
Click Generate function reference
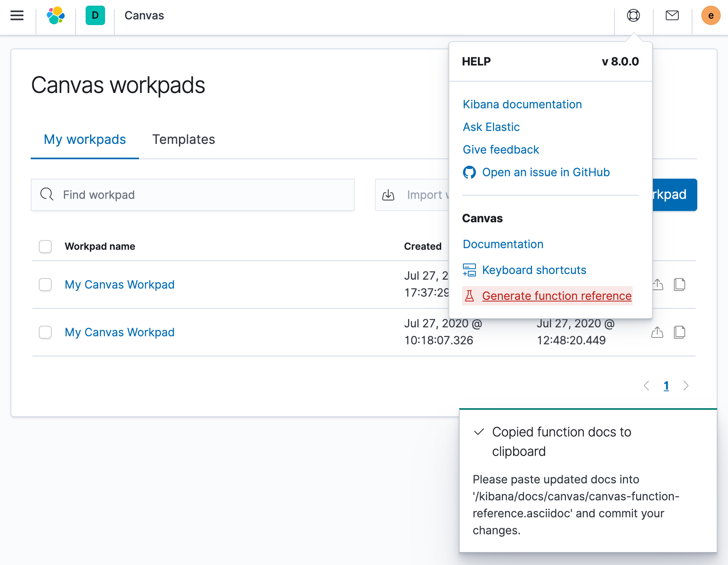[x=547, y=296]
